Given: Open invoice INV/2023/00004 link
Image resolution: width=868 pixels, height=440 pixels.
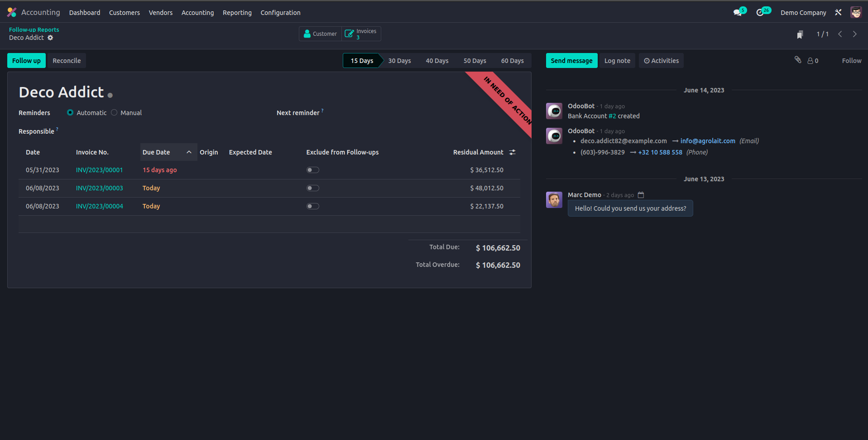Looking at the screenshot, I should [x=99, y=206].
